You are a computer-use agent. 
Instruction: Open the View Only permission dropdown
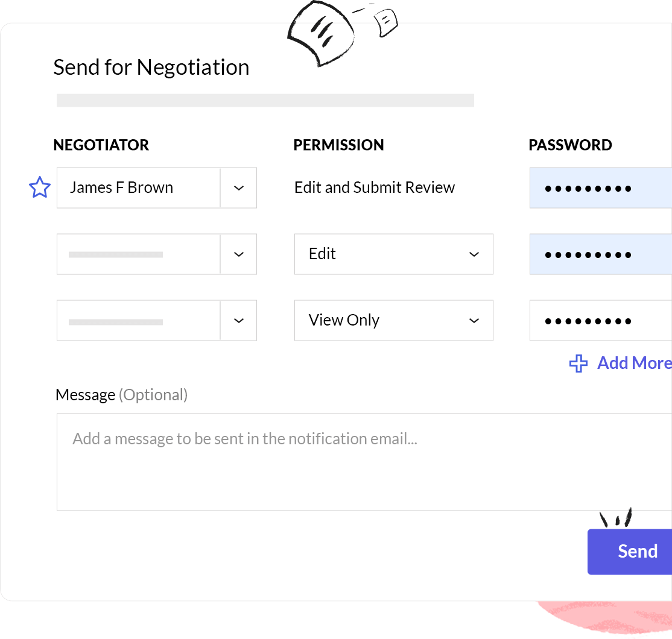(x=393, y=321)
